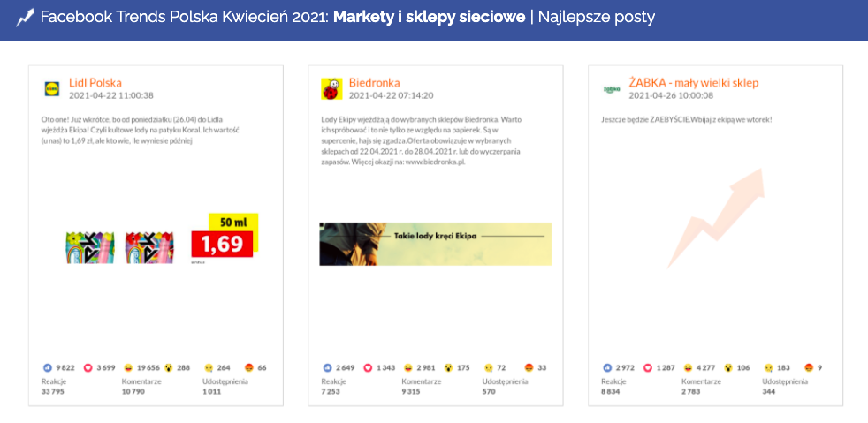Click the haha reaction icon on Biedronka post
The width and height of the screenshot is (868, 423).
409,366
